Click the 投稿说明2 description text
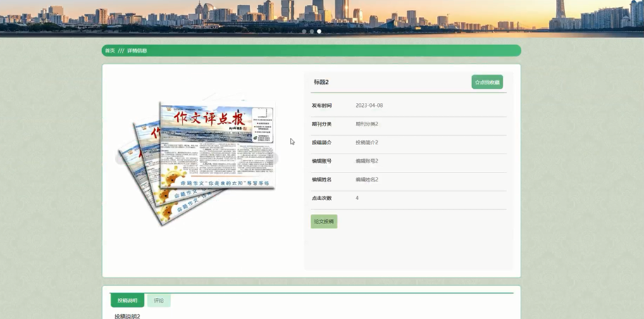Image resolution: width=644 pixels, height=319 pixels. (x=128, y=316)
